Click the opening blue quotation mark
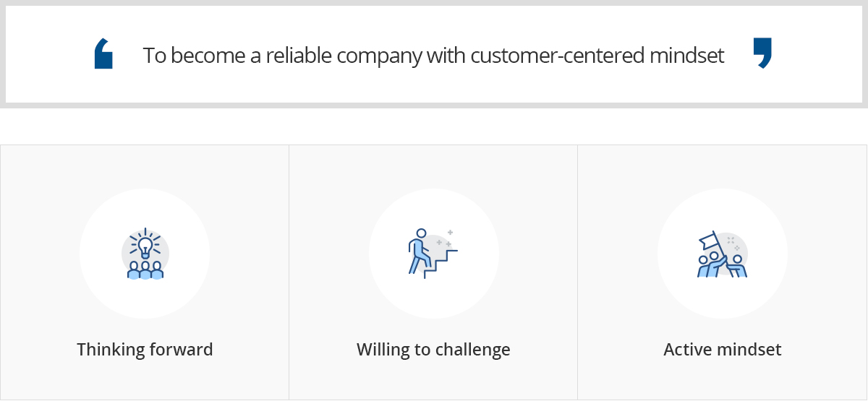 [103, 54]
